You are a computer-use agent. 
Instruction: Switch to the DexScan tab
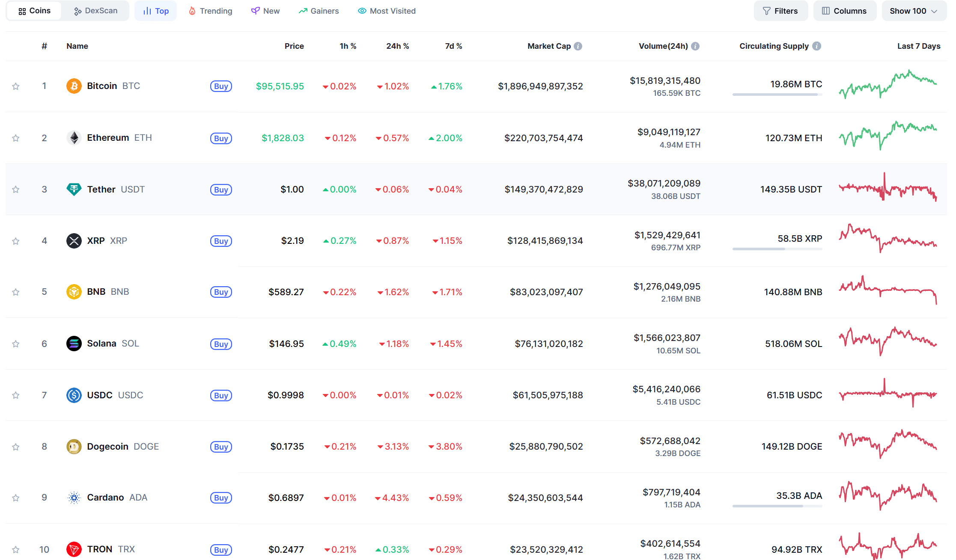click(95, 11)
